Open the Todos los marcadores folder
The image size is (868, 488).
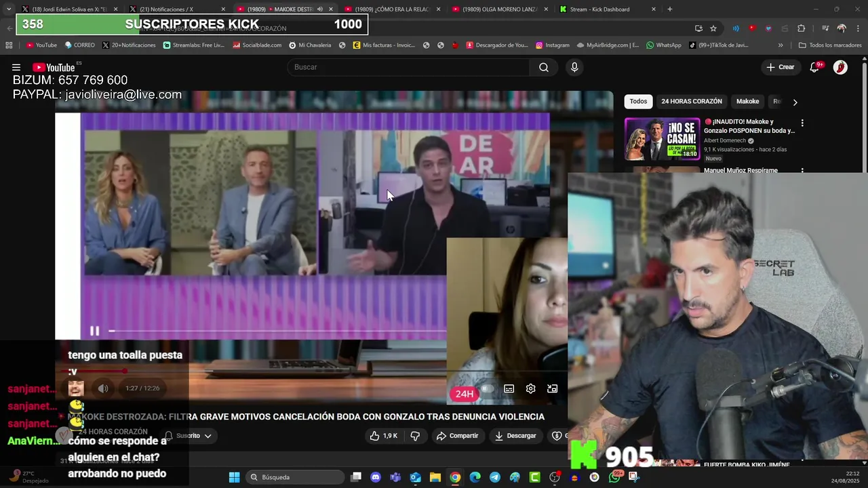(829, 45)
